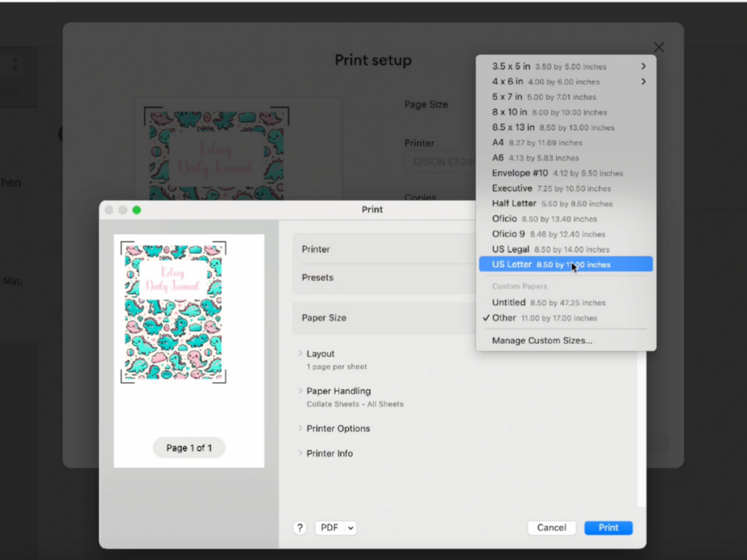Click the Custom Papers section header
This screenshot has width=747, height=560.
pos(519,286)
